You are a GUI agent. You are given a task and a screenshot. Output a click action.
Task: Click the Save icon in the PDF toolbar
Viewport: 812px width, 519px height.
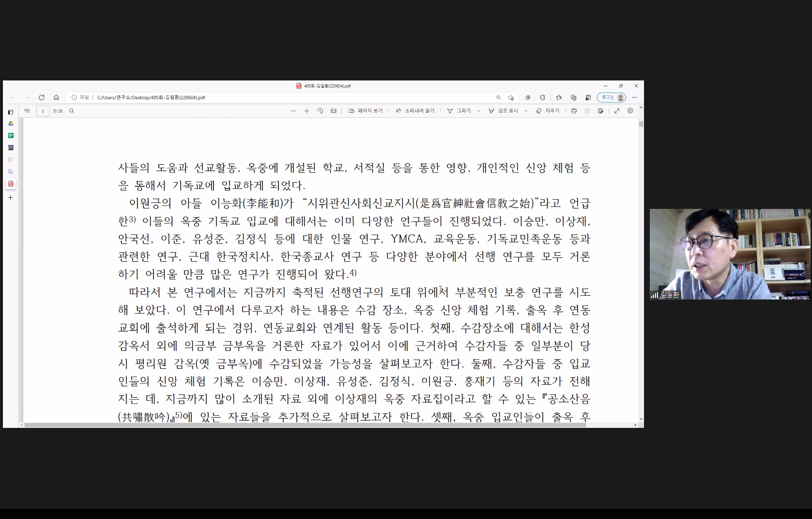[x=587, y=111]
